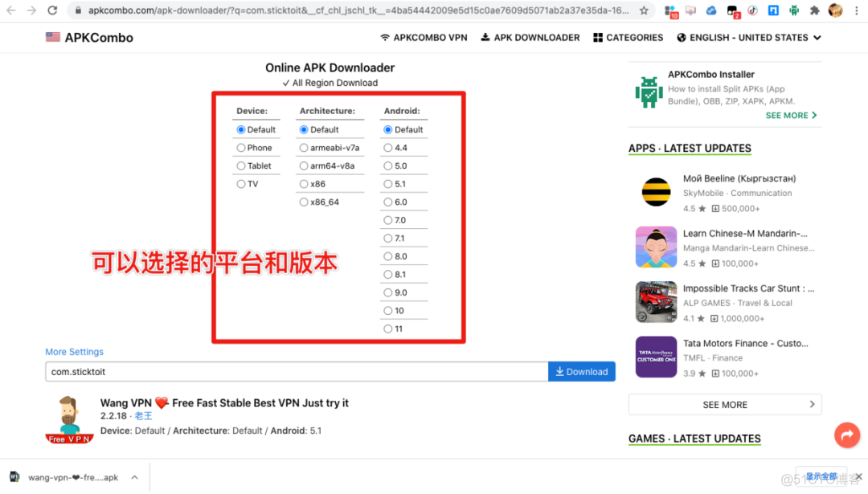The height and width of the screenshot is (494, 868).
Task: Bookmark this page with the star icon
Action: pyautogui.click(x=644, y=10)
